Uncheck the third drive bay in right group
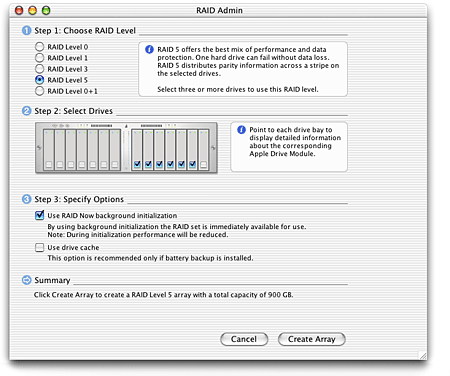 (x=159, y=164)
